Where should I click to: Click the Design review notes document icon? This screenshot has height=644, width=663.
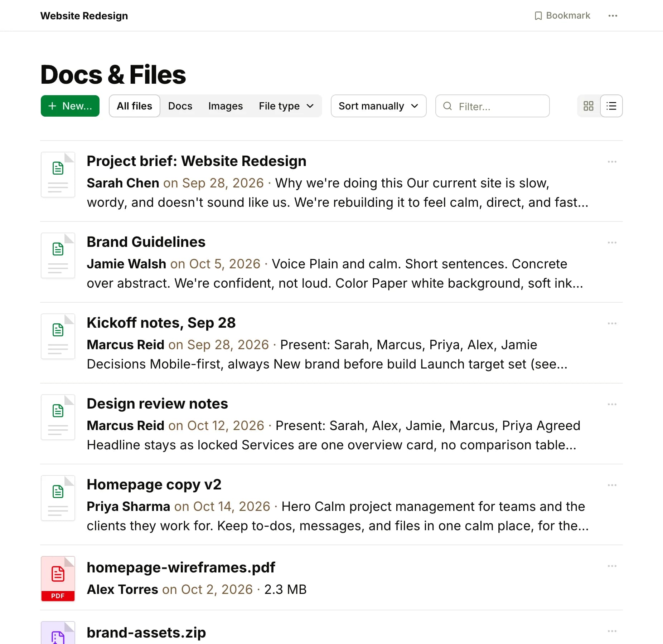click(58, 417)
